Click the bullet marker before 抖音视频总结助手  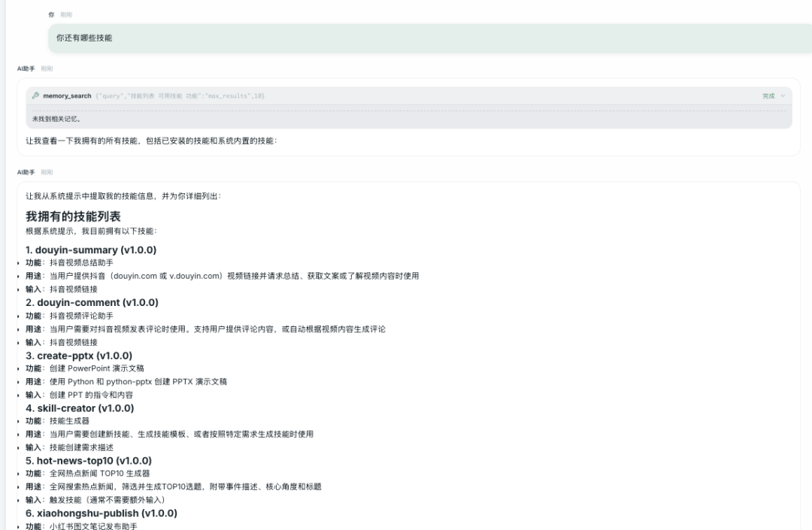point(19,263)
